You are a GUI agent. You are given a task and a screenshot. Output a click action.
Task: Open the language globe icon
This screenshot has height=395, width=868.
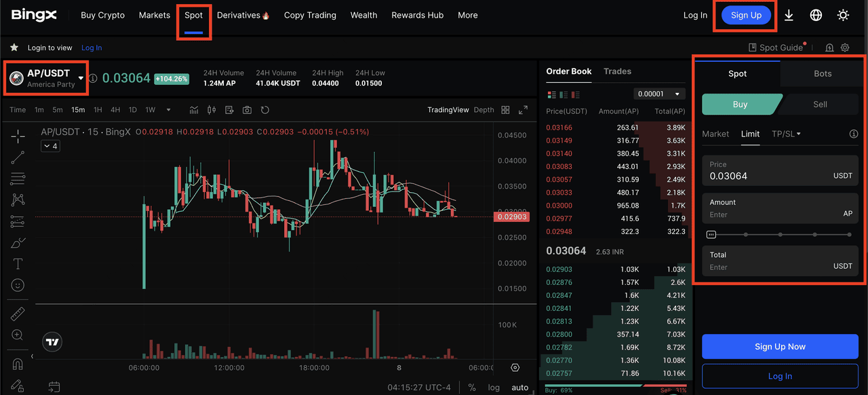816,15
